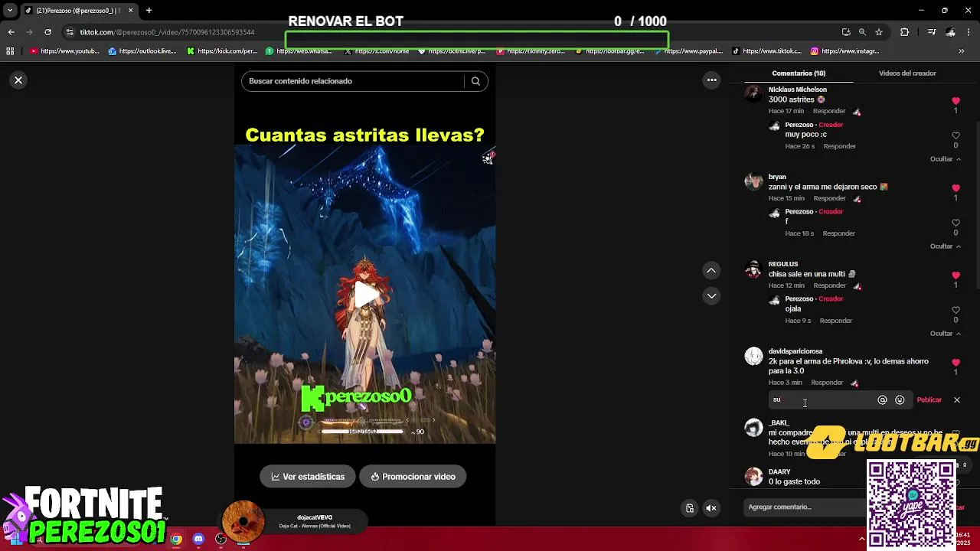Open Ver estadísticas
The width and height of the screenshot is (980, 551).
pyautogui.click(x=308, y=477)
